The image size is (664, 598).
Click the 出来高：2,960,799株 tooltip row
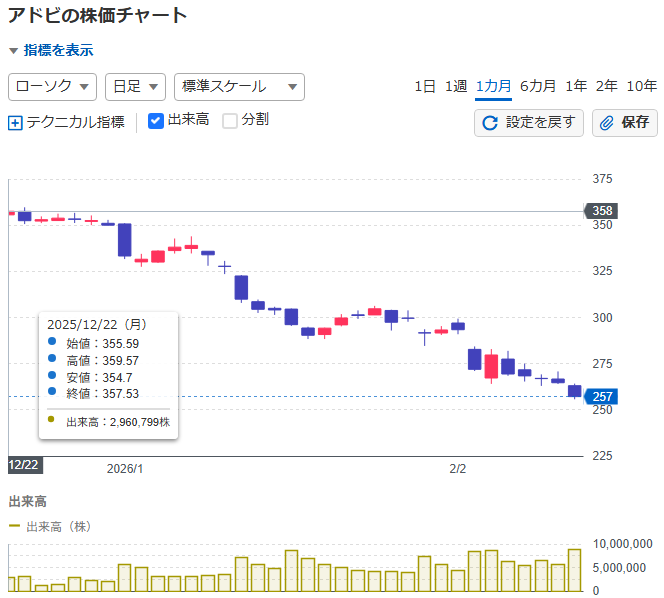coord(109,422)
